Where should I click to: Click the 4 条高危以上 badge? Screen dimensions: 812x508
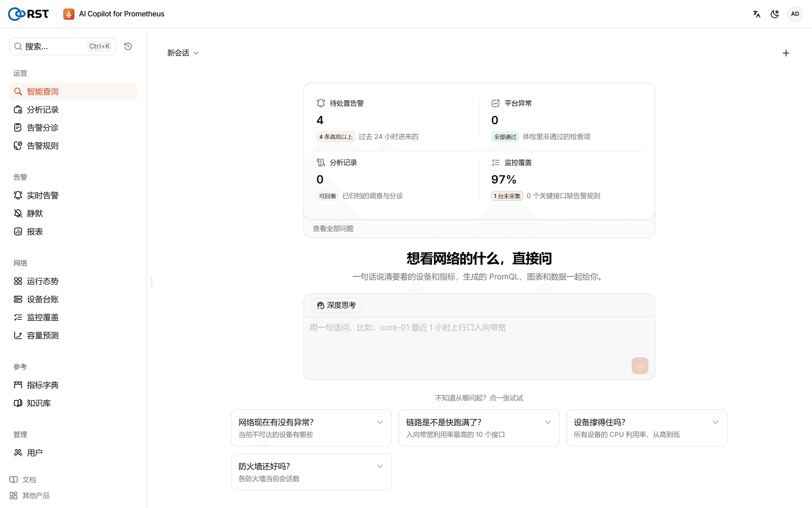[x=336, y=137]
